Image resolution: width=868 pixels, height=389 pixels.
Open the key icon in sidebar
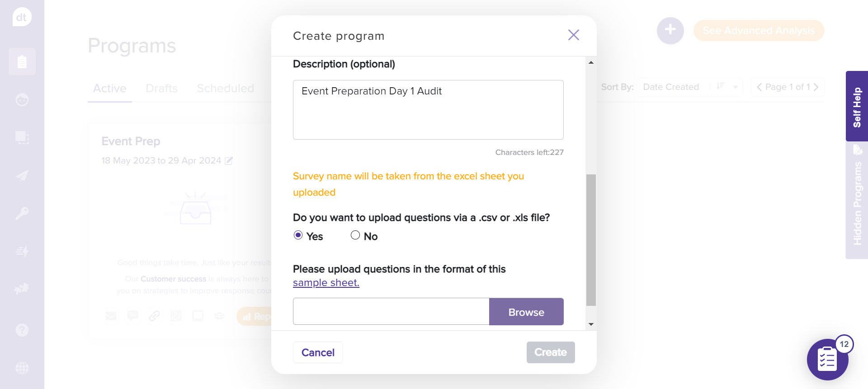coord(22,213)
